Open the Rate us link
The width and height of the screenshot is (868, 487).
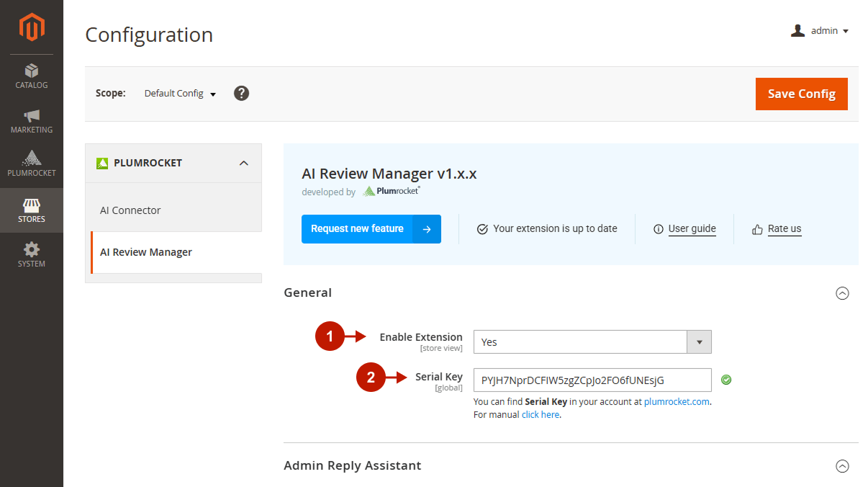coord(785,229)
